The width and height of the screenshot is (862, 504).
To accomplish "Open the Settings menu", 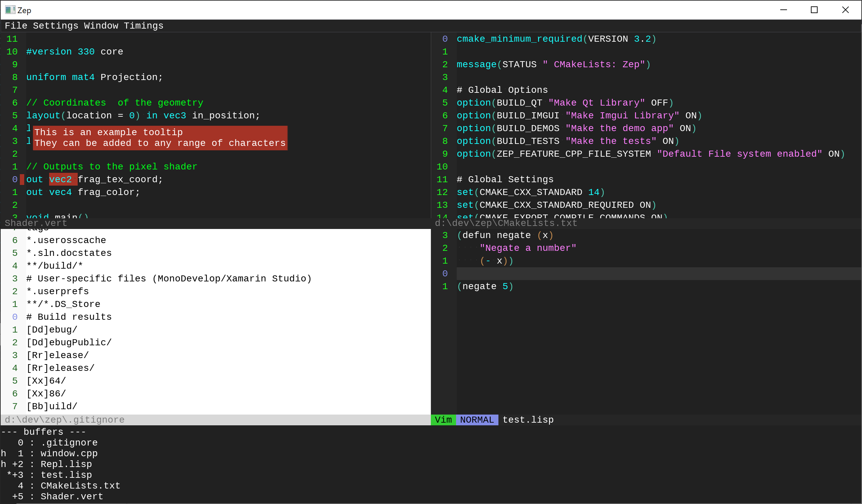I will [55, 26].
